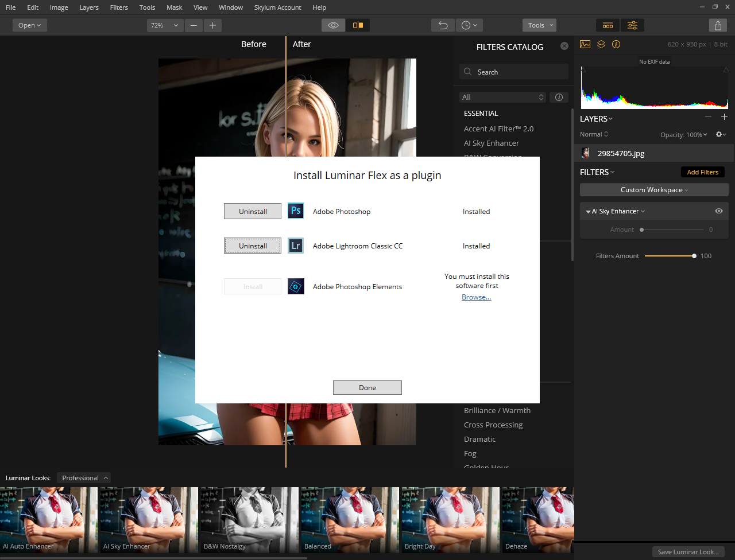Click the Photoshop Elements icon

coord(296,286)
